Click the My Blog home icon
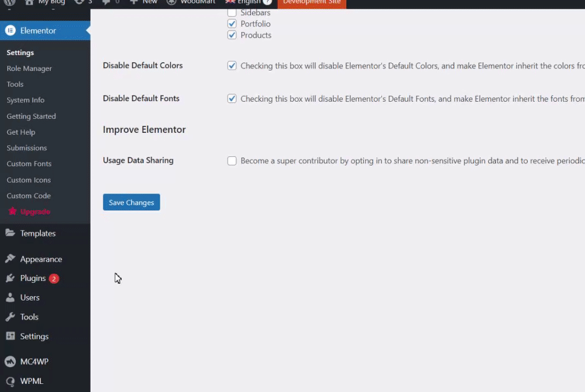Screen dimensions: 585x392 click(x=29, y=2)
